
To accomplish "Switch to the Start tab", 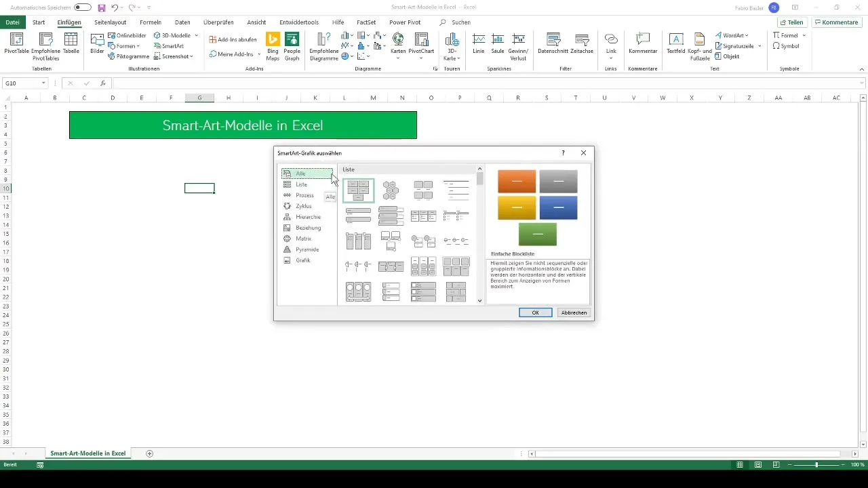I will (x=39, y=22).
